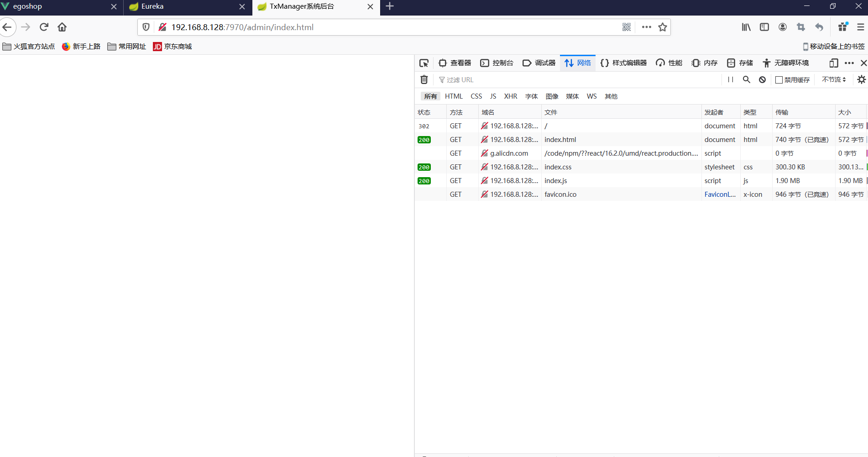Switch to the 存储 storage tab
The width and height of the screenshot is (868, 457).
(x=740, y=63)
